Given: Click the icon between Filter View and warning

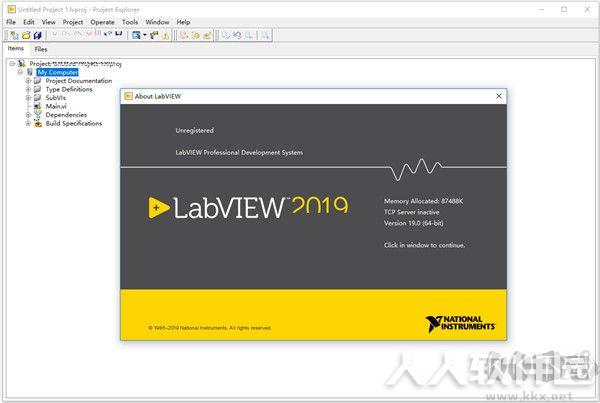Looking at the screenshot, I should (154, 35).
